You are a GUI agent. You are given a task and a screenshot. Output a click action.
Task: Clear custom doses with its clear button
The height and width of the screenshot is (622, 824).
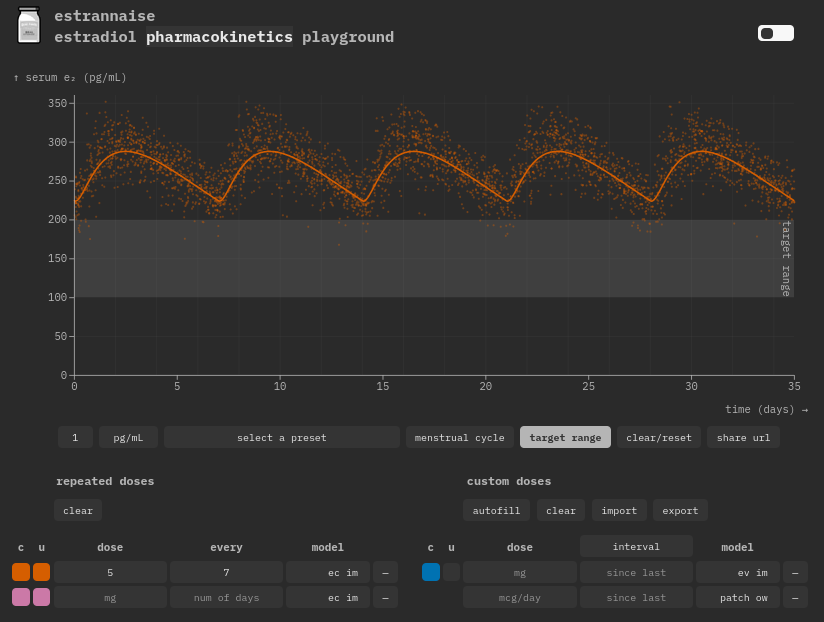561,510
